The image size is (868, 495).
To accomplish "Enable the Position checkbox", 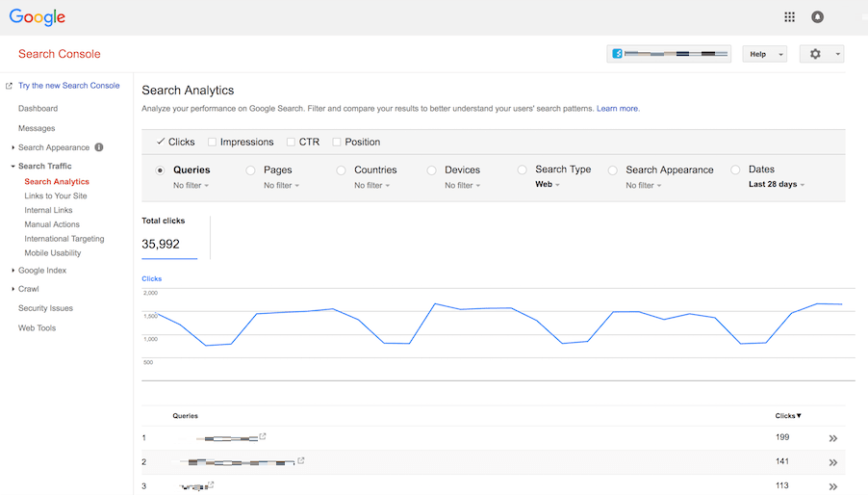I will tap(336, 142).
